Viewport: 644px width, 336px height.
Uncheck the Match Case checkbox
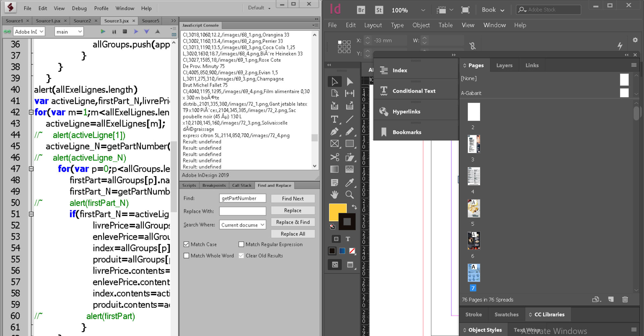pyautogui.click(x=186, y=244)
